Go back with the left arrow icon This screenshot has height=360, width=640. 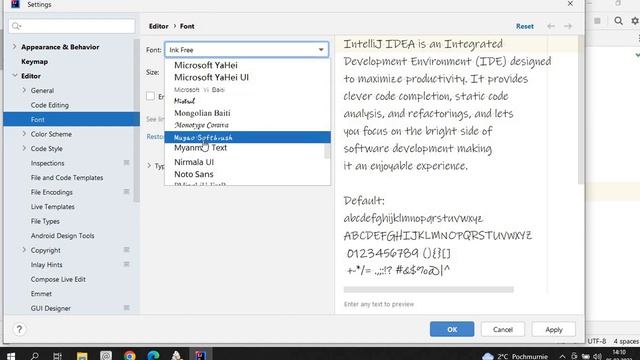551,26
